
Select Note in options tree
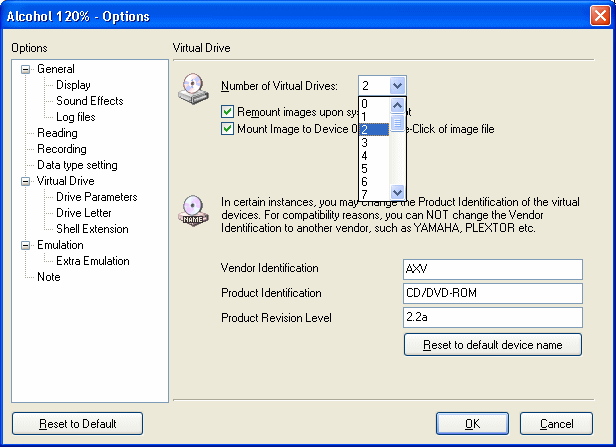pos(49,277)
